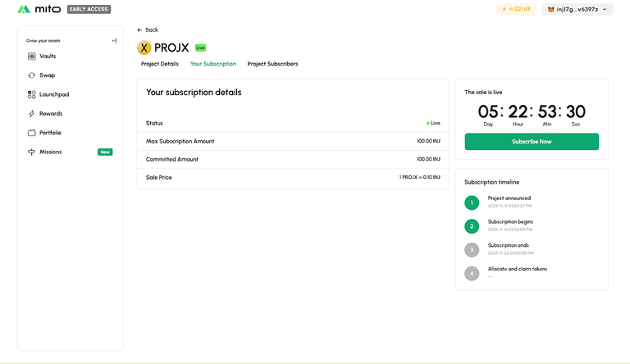Go back using the Back link

tap(148, 30)
